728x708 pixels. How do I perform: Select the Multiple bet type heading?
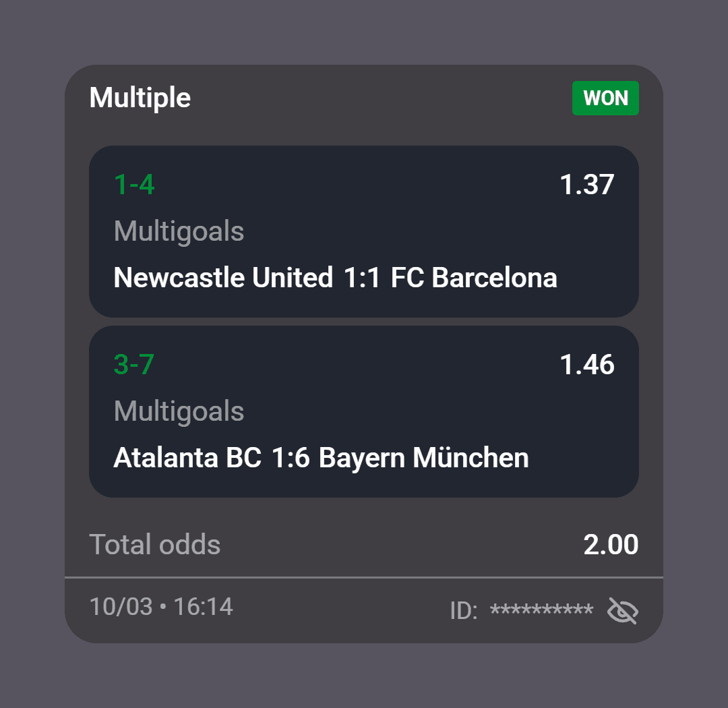(140, 98)
